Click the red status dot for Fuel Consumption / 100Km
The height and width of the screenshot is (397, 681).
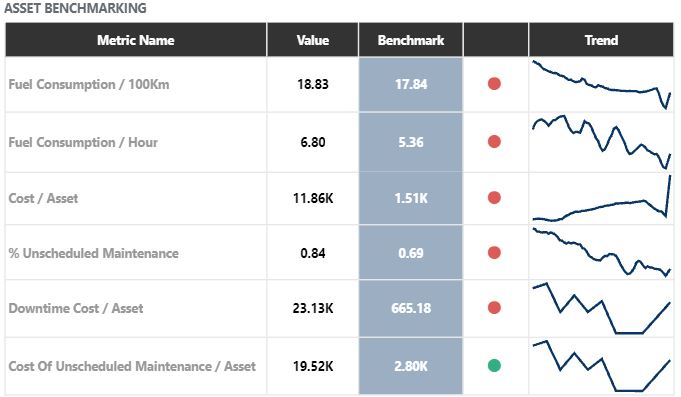(x=494, y=84)
